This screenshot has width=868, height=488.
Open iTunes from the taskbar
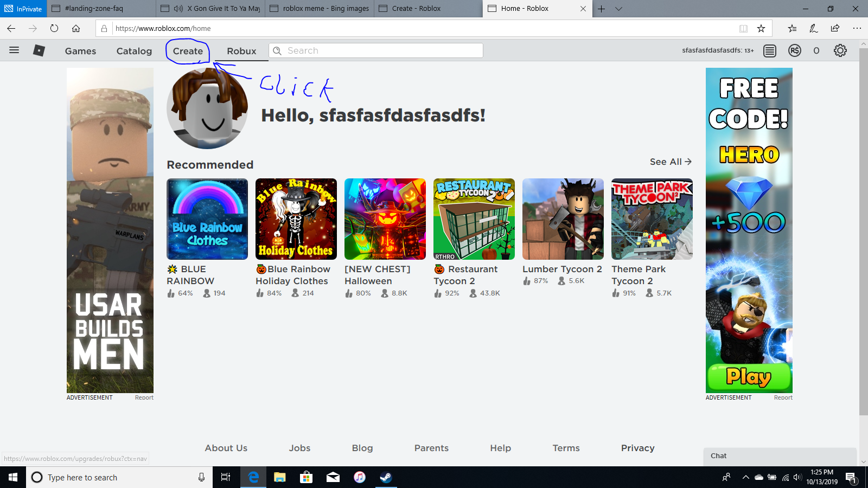[x=359, y=477]
